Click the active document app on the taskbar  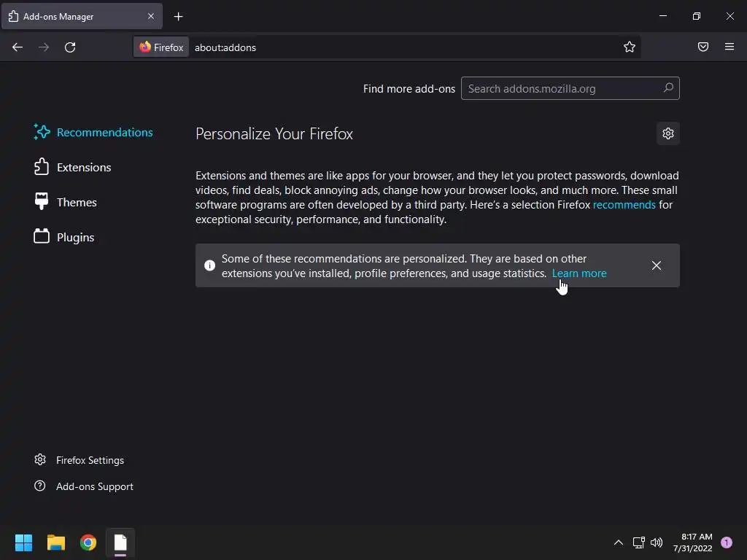coord(120,542)
